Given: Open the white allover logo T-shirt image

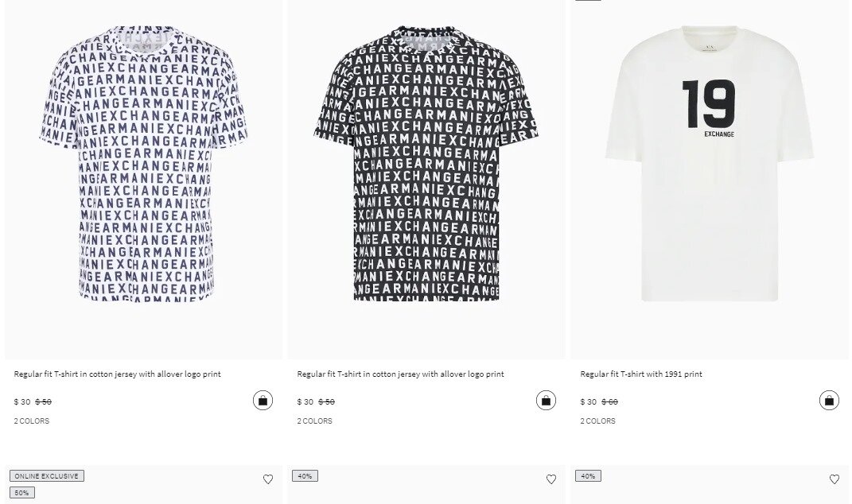Looking at the screenshot, I should pos(144,165).
